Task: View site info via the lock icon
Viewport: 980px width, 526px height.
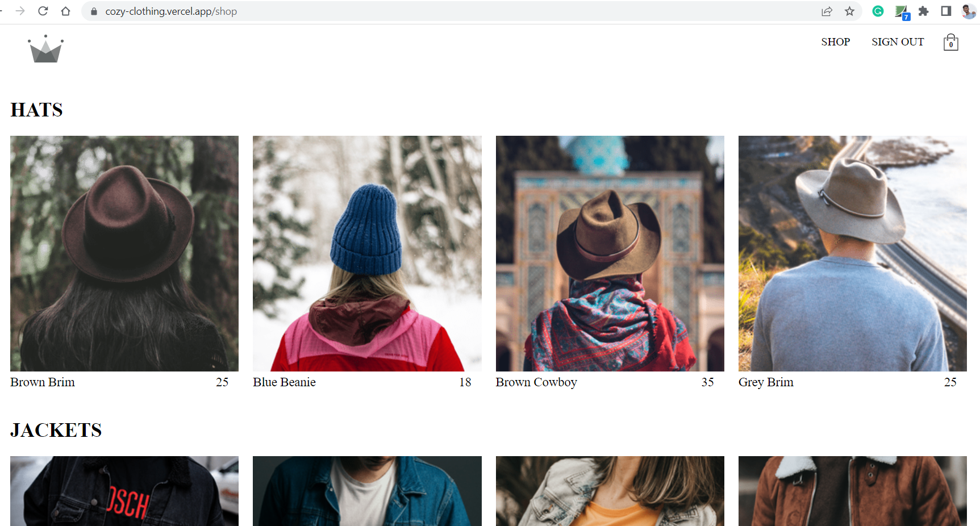Action: 94,11
